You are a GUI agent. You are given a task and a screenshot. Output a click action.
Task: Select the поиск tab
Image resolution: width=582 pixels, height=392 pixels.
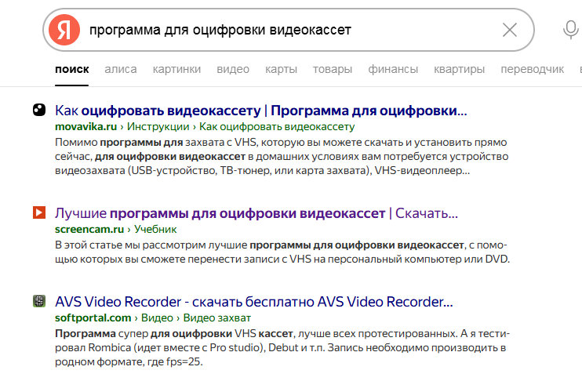click(x=72, y=69)
